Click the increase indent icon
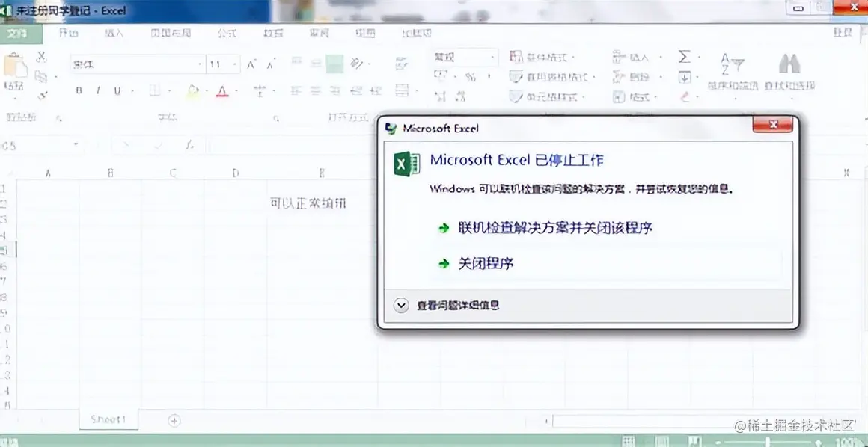868x447 pixels. pyautogui.click(x=376, y=90)
